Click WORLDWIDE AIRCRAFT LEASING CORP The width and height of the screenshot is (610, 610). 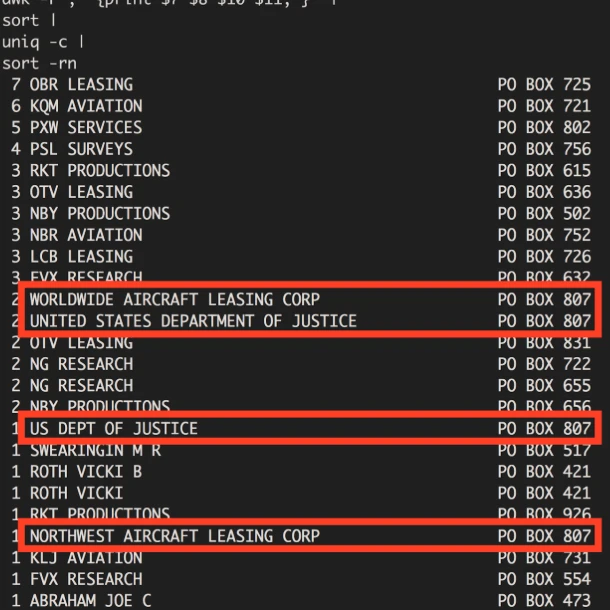tap(175, 299)
